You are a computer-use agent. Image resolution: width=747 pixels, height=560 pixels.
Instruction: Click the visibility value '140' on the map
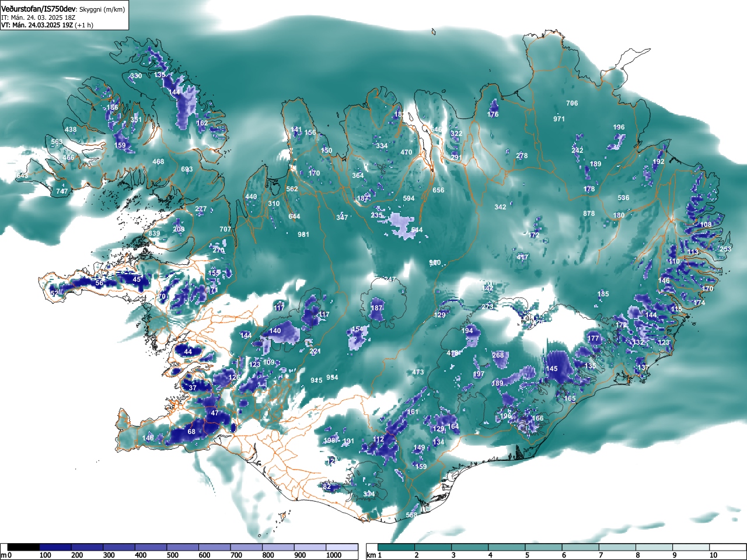point(275,331)
